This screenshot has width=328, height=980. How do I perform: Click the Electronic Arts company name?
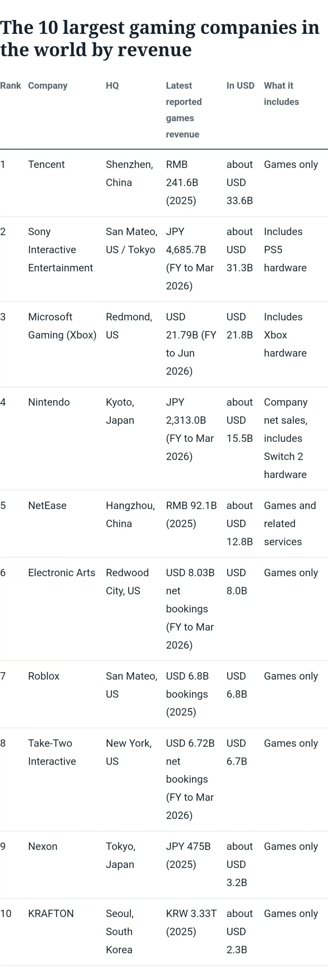(x=62, y=573)
